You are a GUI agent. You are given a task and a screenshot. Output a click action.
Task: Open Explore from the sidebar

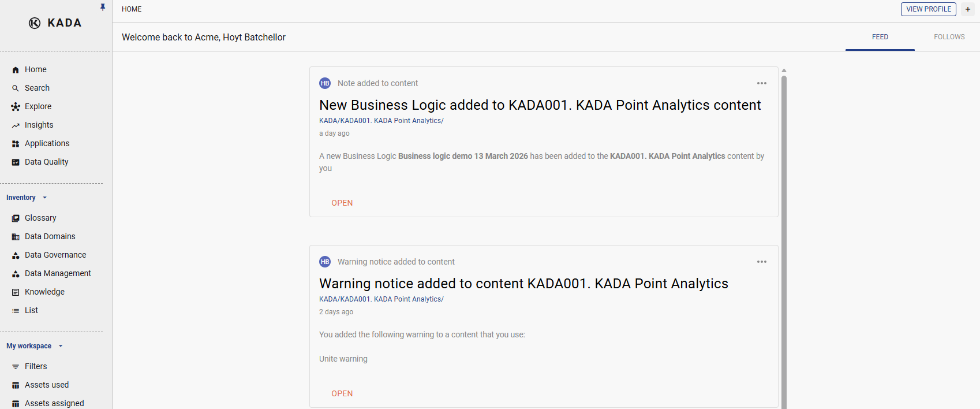[38, 106]
